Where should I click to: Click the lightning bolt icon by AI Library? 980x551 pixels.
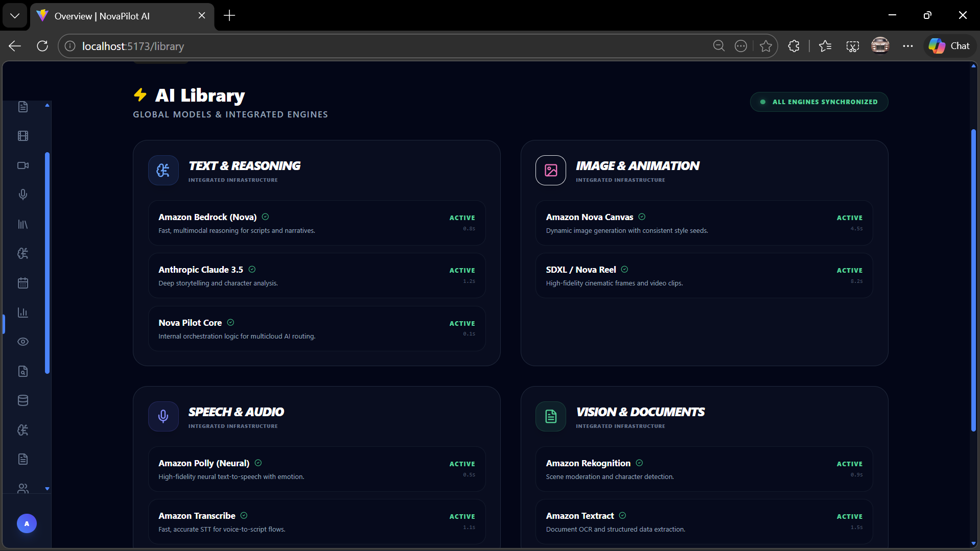(x=140, y=95)
